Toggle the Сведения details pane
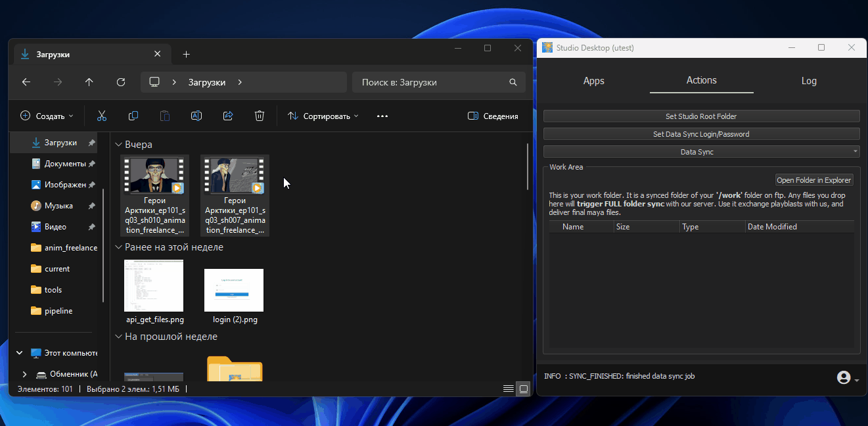The height and width of the screenshot is (426, 868). [493, 116]
